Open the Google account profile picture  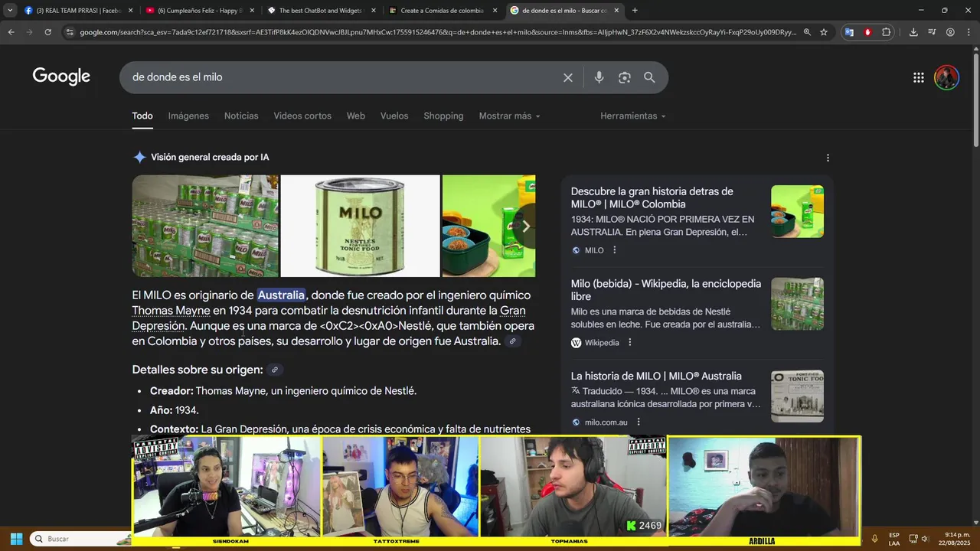(947, 77)
